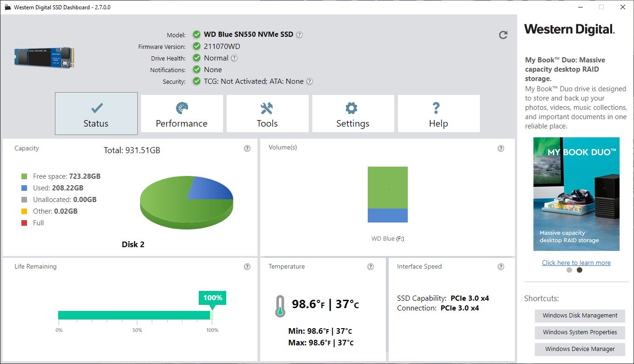Open the Capacity panel help icon
Viewport: 634px width, 364px height.
click(x=247, y=148)
